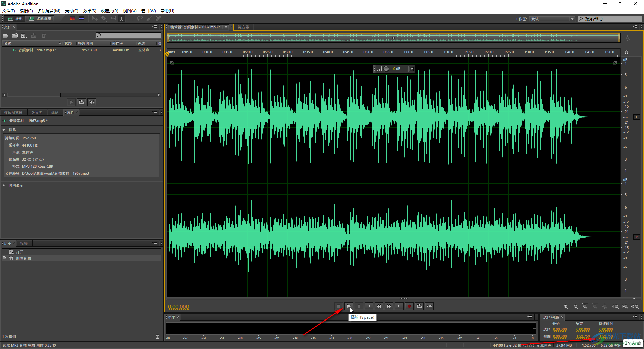Image resolution: width=644 pixels, height=349 pixels.
Task: Click the Files panel preview play button
Action: click(71, 102)
